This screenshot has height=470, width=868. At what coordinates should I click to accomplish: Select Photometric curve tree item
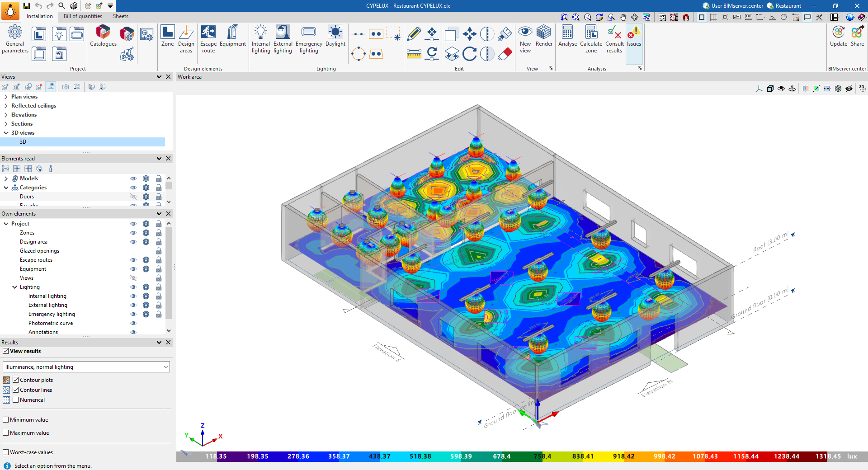click(51, 323)
